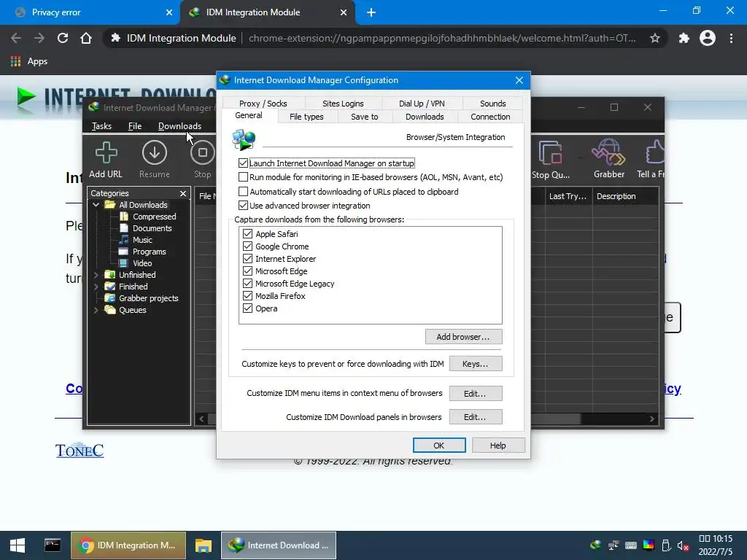Open Chrome profile avatar icon
This screenshot has height=560, width=747.
pyautogui.click(x=708, y=38)
